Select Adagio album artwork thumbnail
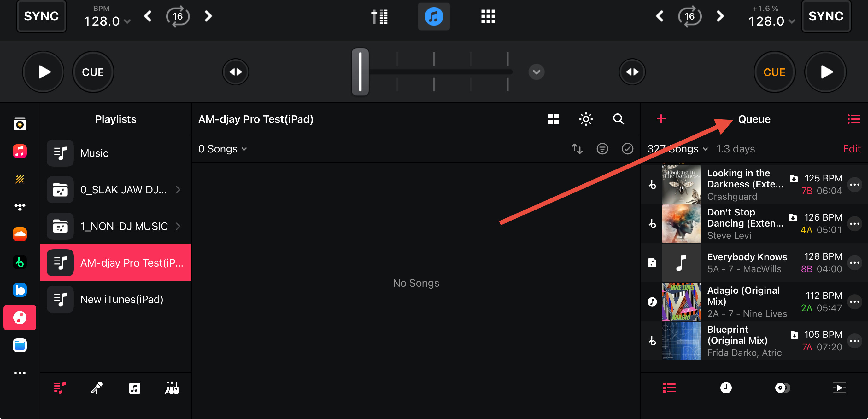 click(681, 301)
